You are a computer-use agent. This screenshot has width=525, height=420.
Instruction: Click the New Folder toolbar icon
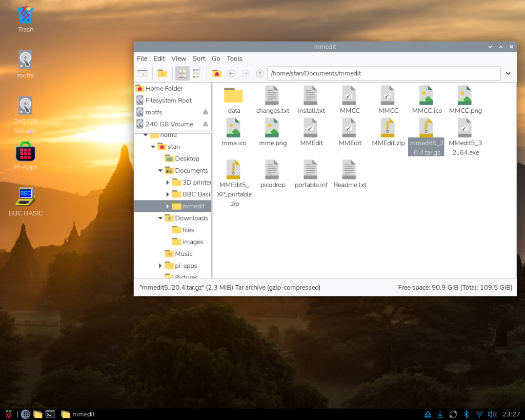point(162,73)
